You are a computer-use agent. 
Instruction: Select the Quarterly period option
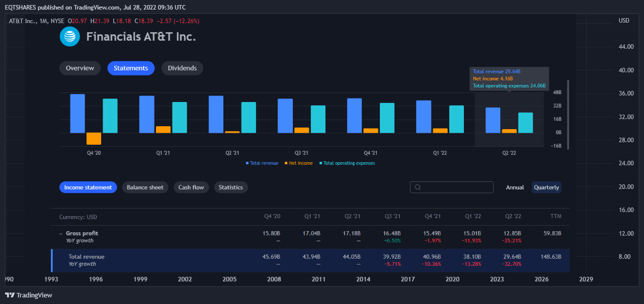tap(546, 187)
